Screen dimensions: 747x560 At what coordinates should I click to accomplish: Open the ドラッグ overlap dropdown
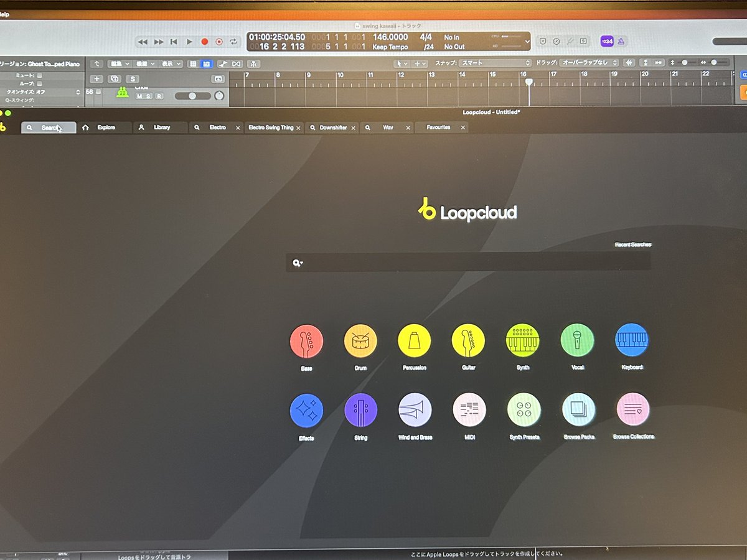click(589, 63)
